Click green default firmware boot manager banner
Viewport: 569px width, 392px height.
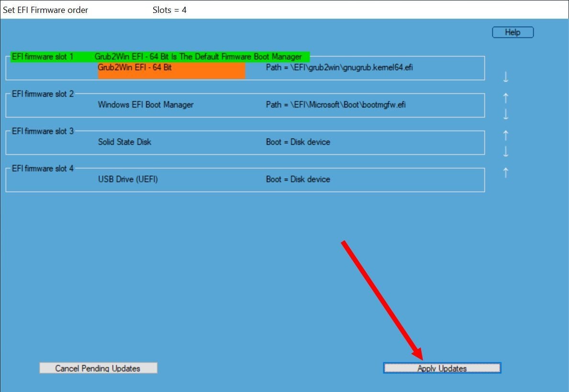coord(160,57)
